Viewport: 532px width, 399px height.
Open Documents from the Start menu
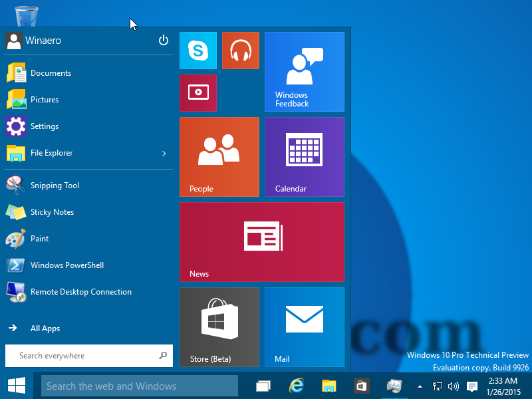click(x=51, y=73)
